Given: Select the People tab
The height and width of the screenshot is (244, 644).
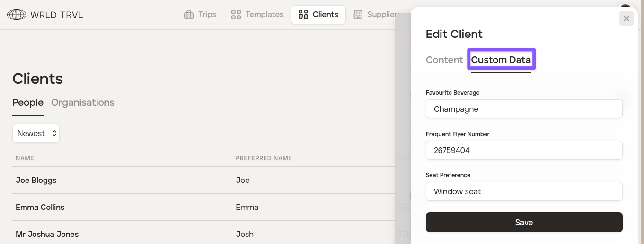Looking at the screenshot, I should point(28,102).
